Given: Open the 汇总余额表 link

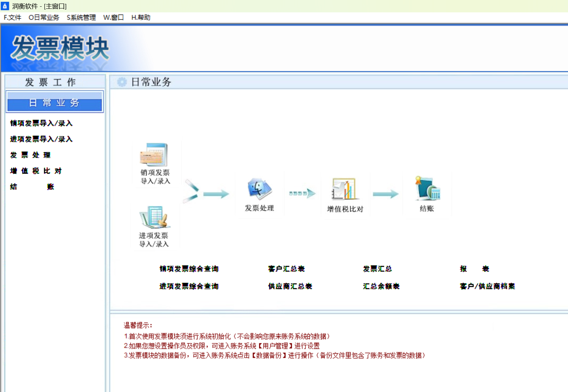Looking at the screenshot, I should click(x=381, y=286).
